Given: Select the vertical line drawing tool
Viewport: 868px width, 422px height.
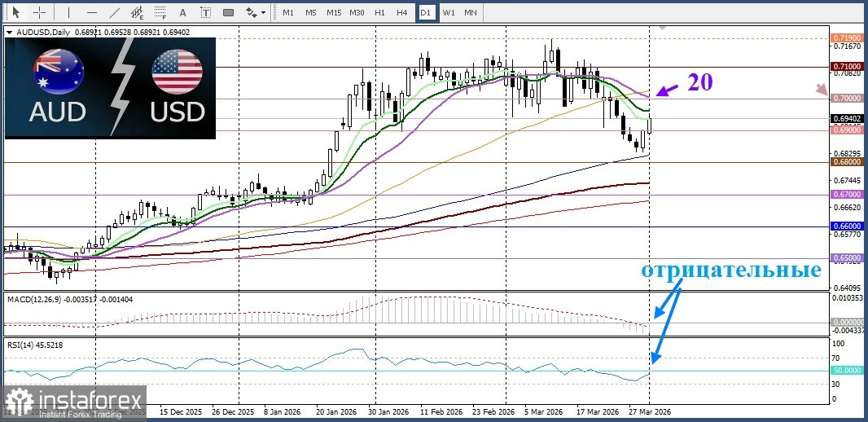Looking at the screenshot, I should pos(68,12).
